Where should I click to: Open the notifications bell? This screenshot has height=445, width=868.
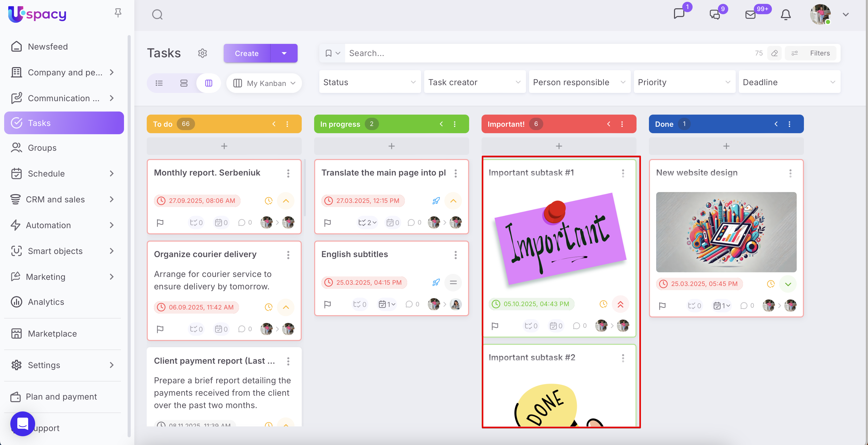[x=785, y=14]
